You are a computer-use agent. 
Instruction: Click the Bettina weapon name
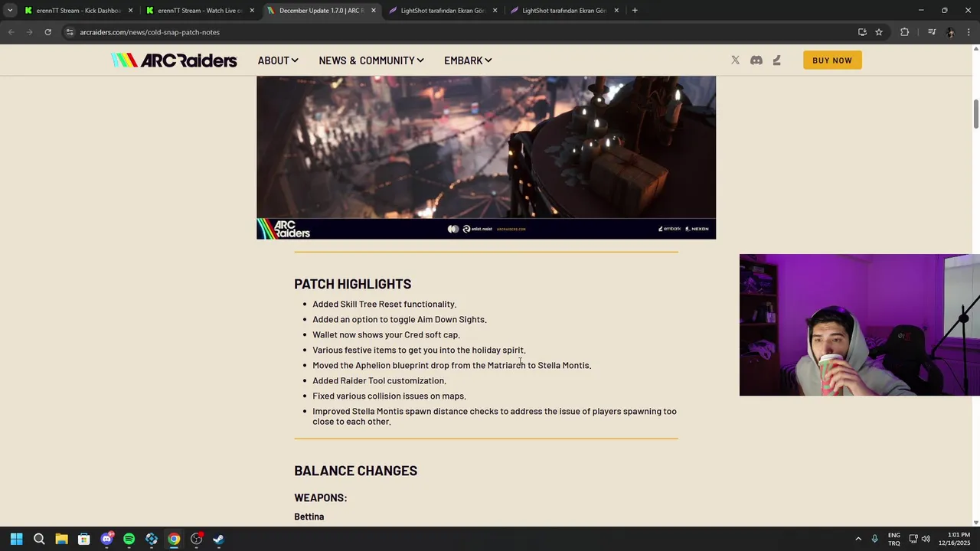309,517
